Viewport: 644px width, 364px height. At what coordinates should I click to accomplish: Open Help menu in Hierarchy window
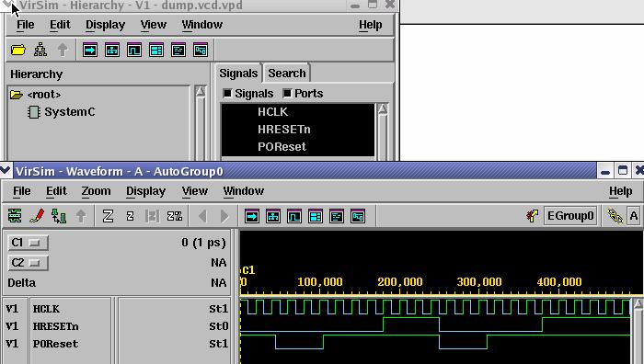[371, 25]
